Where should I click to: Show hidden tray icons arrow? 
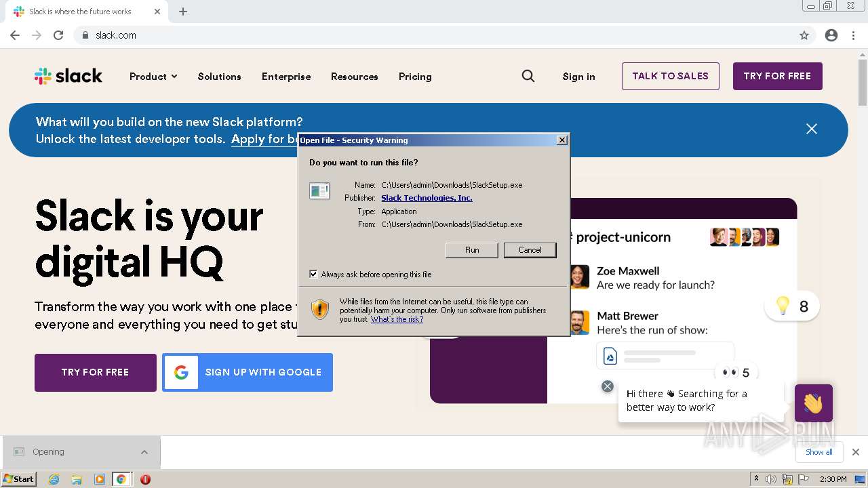(756, 479)
